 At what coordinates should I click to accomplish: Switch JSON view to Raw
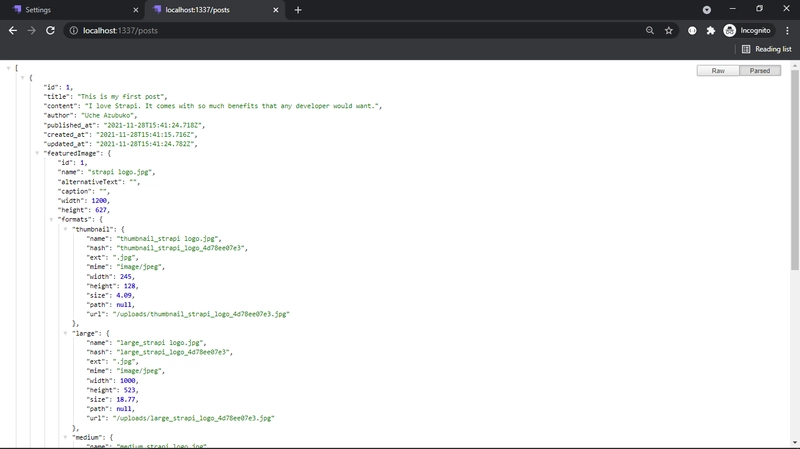pos(718,71)
